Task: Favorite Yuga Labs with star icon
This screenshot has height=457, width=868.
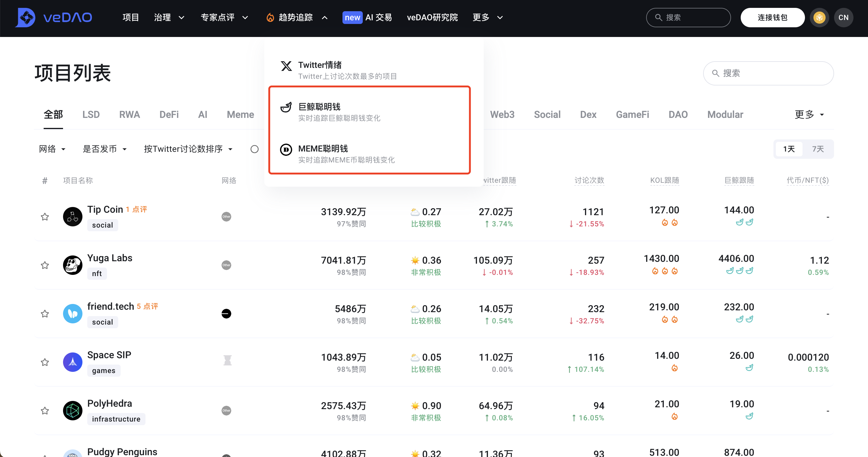Action: [45, 265]
